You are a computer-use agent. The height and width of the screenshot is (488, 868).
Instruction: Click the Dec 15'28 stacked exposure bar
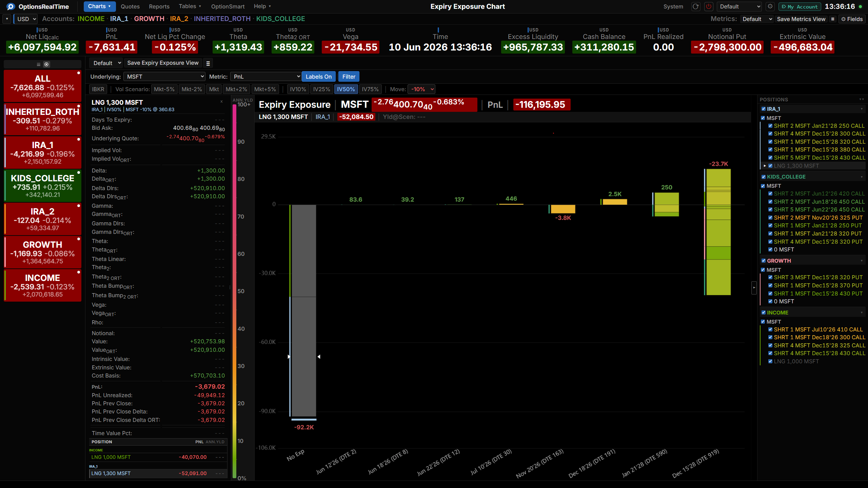pyautogui.click(x=718, y=232)
